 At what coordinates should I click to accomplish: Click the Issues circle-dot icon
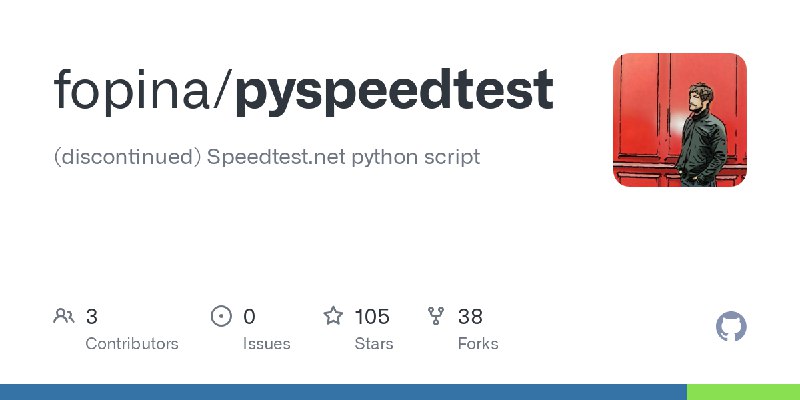pyautogui.click(x=221, y=316)
